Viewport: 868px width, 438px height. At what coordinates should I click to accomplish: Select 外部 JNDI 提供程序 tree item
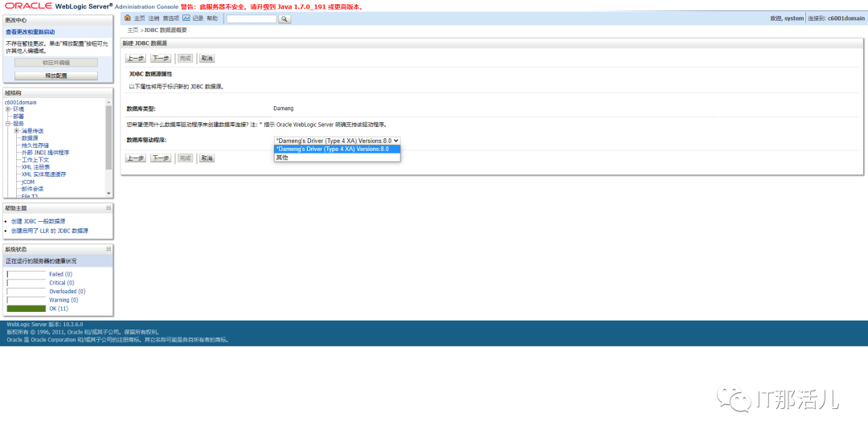click(x=45, y=152)
